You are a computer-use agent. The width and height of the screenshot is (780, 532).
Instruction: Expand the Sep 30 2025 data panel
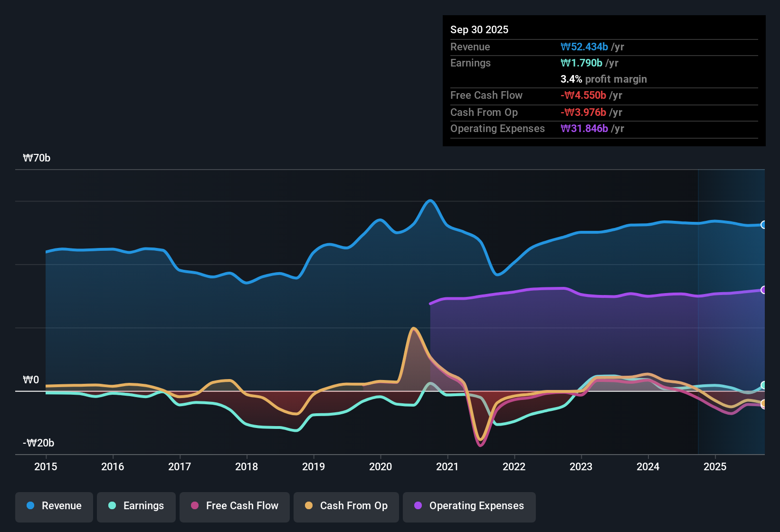point(479,29)
